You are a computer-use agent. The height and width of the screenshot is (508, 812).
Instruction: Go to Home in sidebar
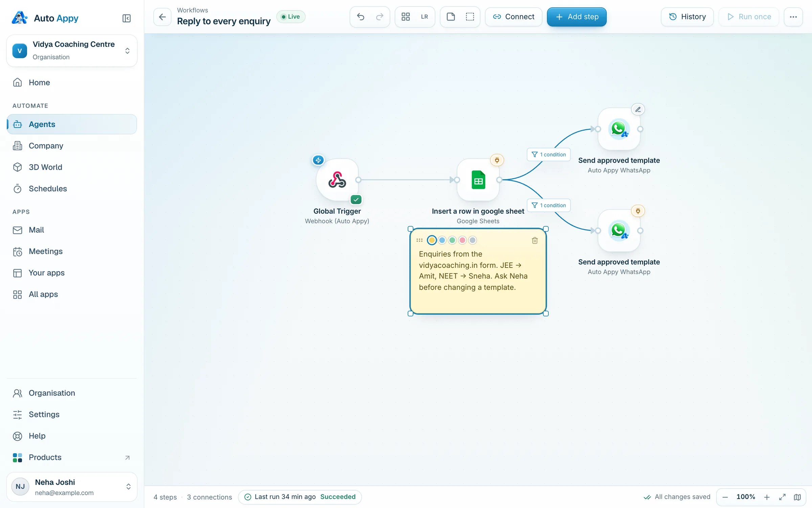click(72, 83)
